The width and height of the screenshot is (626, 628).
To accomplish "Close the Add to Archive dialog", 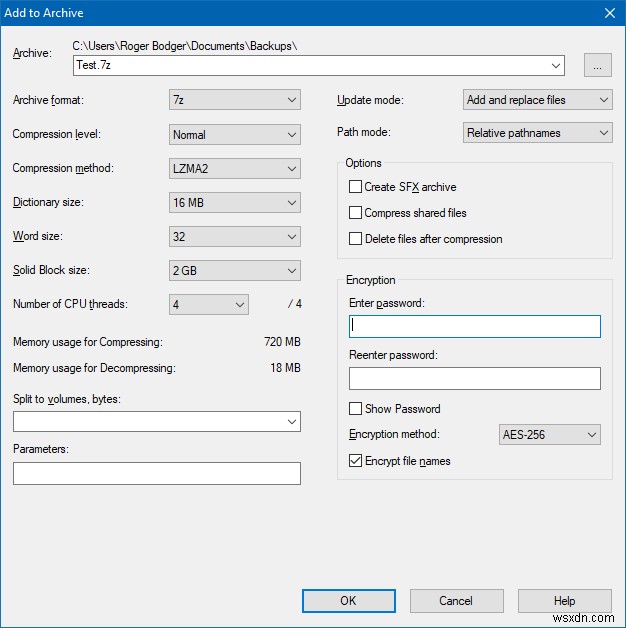I will 610,13.
